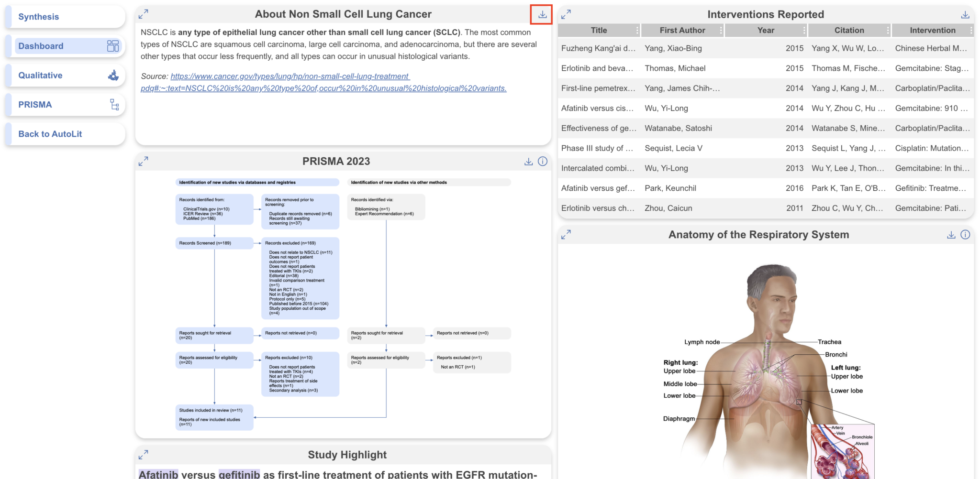The image size is (980, 479).
Task: Expand the PRISMA 2023 tile to fullscreen
Action: [x=144, y=161]
